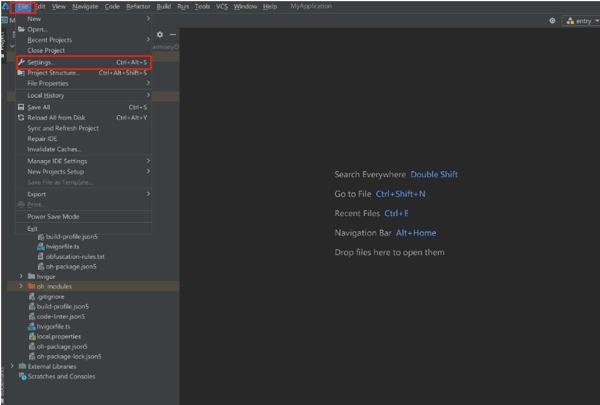Toggle Power Save Mode
Screen dimensions: 600x405
click(x=52, y=216)
